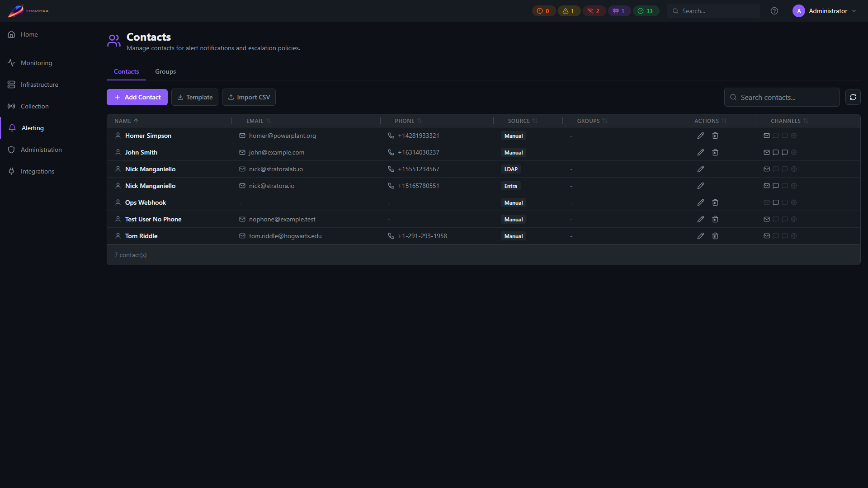The width and height of the screenshot is (868, 488).
Task: Click Tom Riddle's person icon
Action: pyautogui.click(x=118, y=236)
